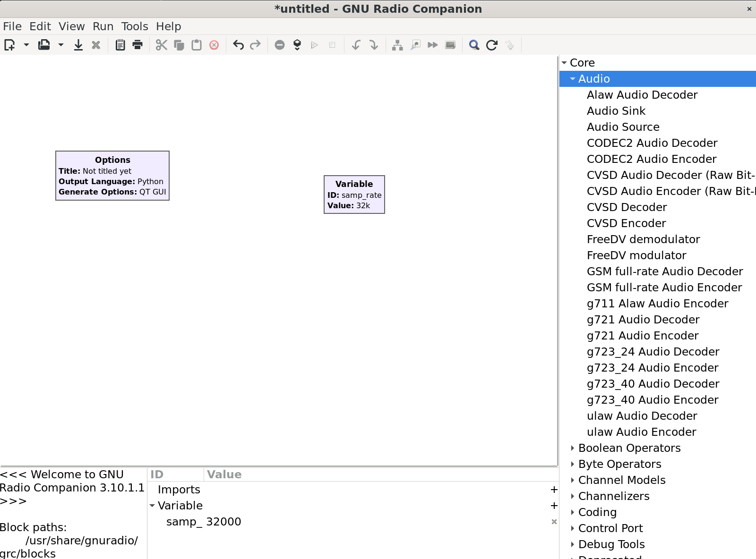The height and width of the screenshot is (559, 756).
Task: Expand the Boolean Operators category
Action: (x=573, y=448)
